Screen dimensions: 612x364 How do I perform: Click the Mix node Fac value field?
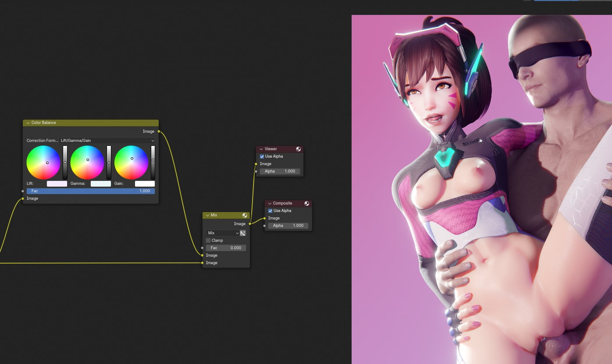pos(226,248)
